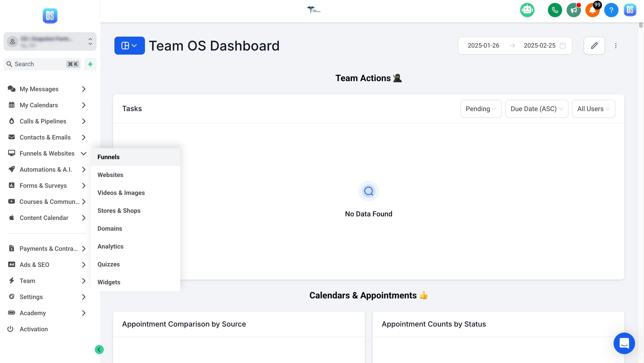644x363 pixels.
Task: Expand My Messages chevron
Action: point(84,89)
